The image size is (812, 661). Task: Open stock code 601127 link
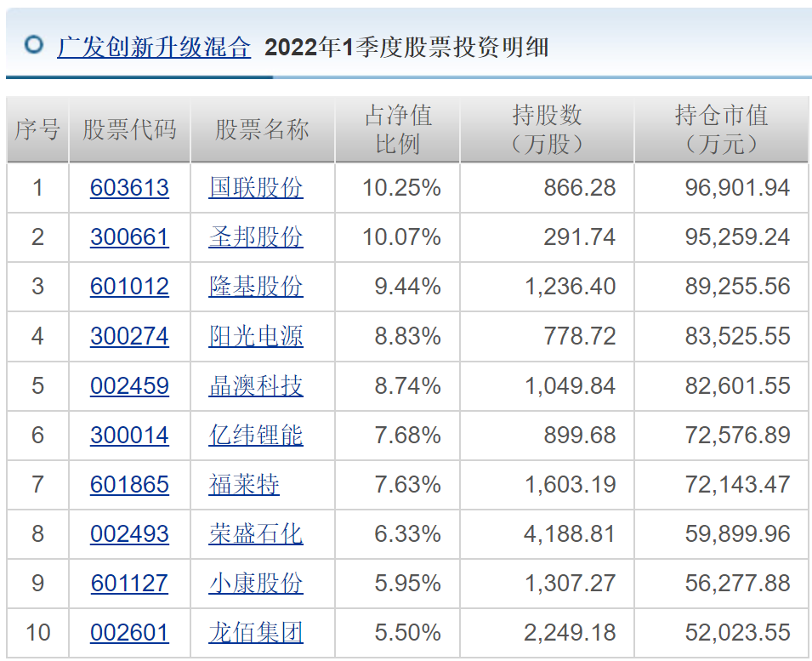click(129, 584)
